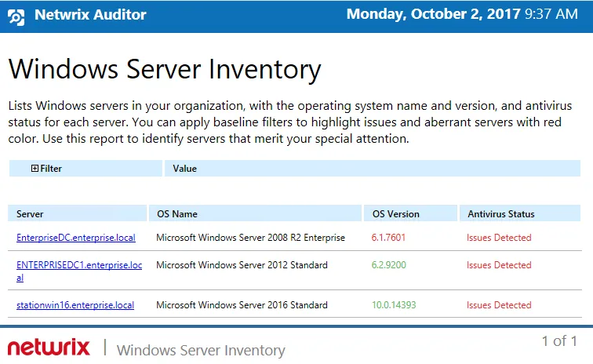Click the Server column header
This screenshot has width=593, height=364.
pyautogui.click(x=77, y=213)
